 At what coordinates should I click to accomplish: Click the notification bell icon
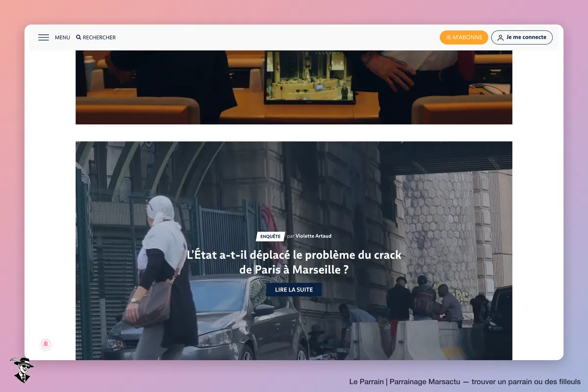tap(46, 344)
